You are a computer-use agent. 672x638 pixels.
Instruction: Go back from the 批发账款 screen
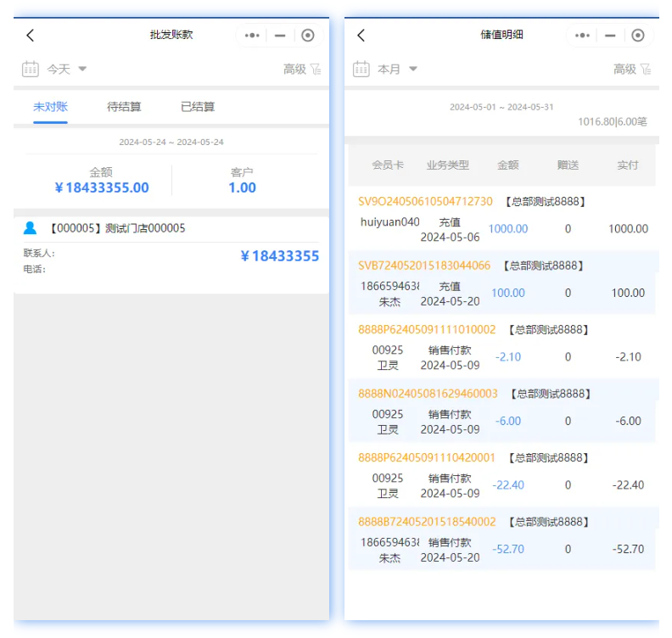pyautogui.click(x=31, y=35)
